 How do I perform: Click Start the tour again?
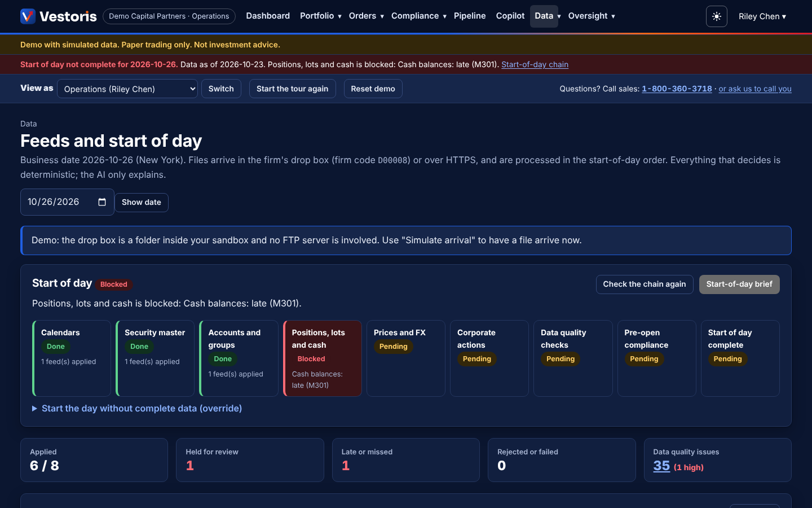coord(292,89)
